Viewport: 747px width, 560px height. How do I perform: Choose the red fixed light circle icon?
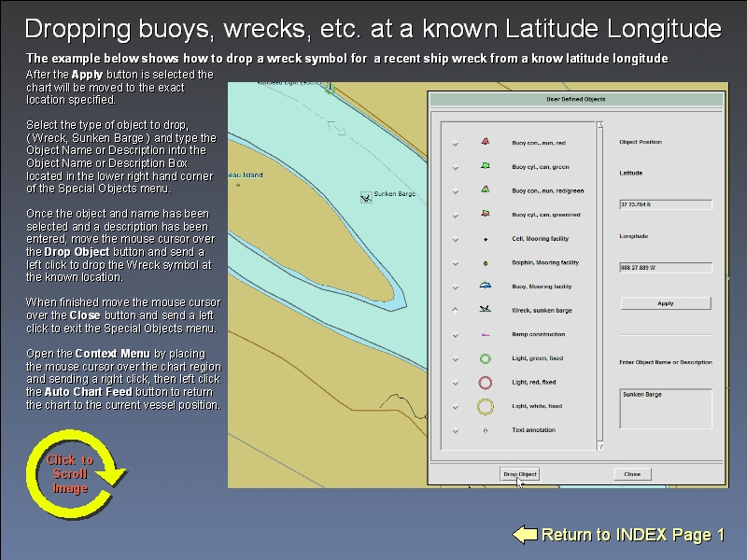point(486,382)
